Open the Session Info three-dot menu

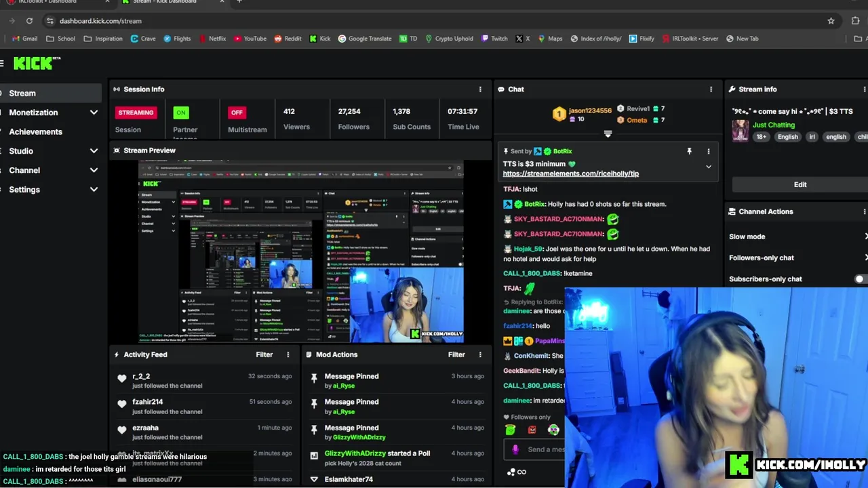[480, 89]
